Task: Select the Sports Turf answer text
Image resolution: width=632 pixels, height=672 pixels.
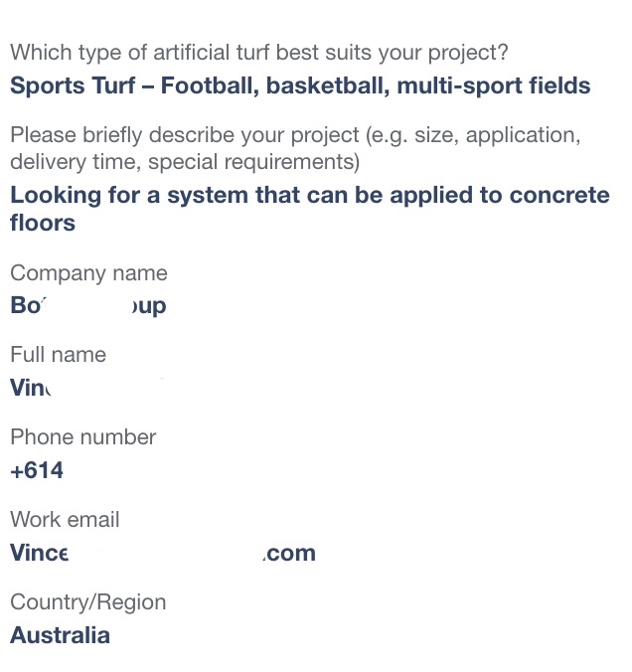Action: [x=300, y=85]
